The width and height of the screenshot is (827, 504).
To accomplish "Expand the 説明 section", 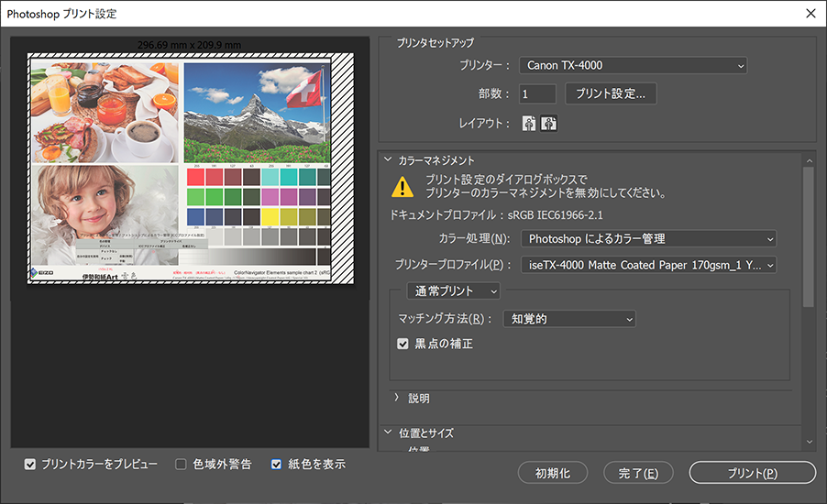I will pyautogui.click(x=396, y=398).
